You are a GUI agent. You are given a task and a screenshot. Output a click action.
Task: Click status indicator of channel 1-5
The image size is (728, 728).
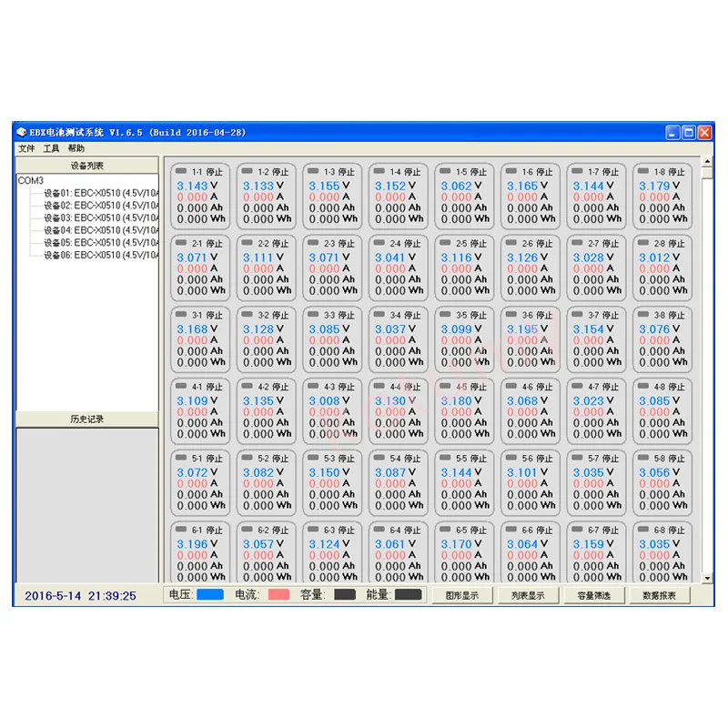445,171
